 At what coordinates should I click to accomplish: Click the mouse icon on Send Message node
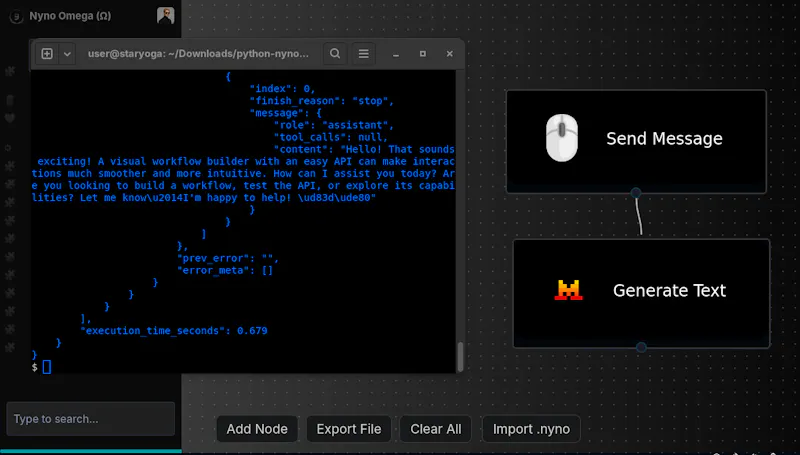pyautogui.click(x=562, y=138)
